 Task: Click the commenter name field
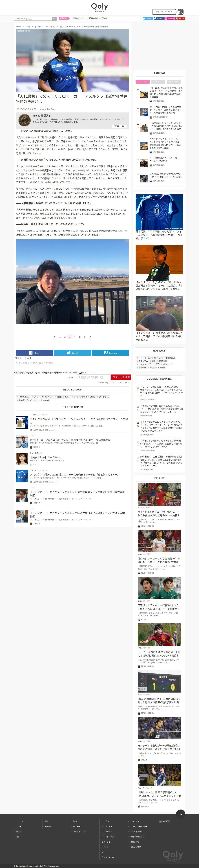click(x=93, y=377)
